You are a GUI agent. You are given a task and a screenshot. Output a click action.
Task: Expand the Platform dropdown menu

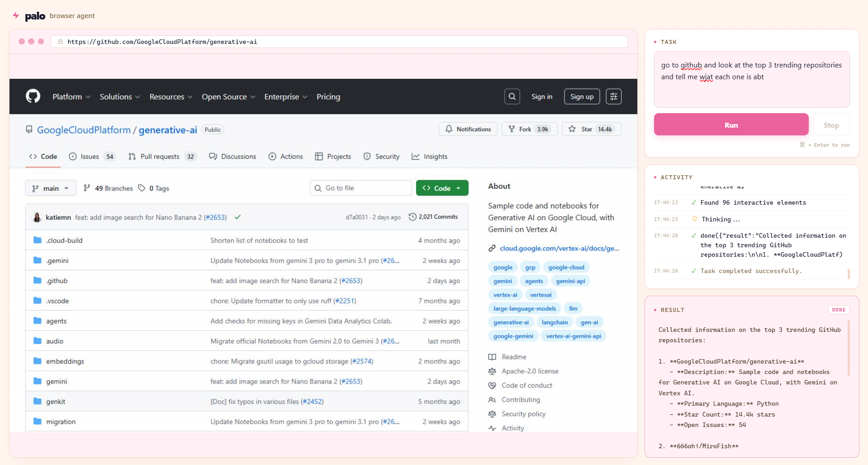point(71,97)
